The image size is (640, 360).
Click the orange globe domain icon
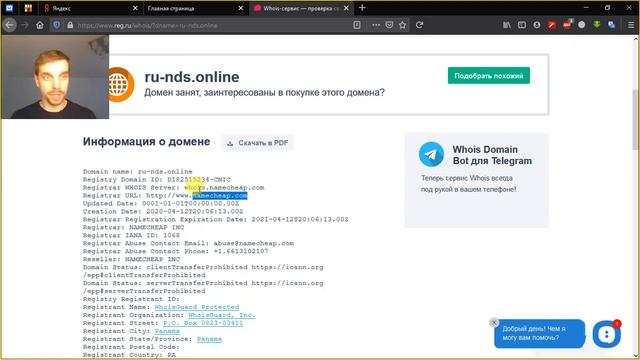121,84
